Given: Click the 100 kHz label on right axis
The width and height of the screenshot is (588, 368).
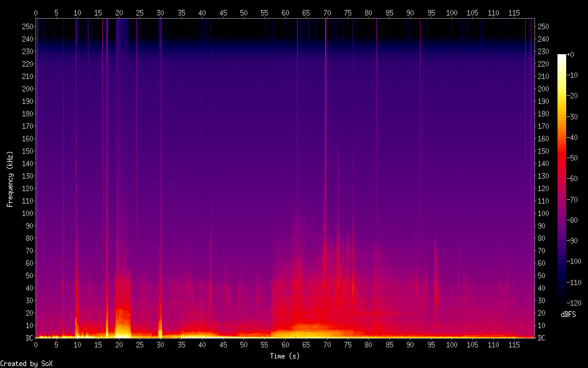Looking at the screenshot, I should (x=544, y=214).
